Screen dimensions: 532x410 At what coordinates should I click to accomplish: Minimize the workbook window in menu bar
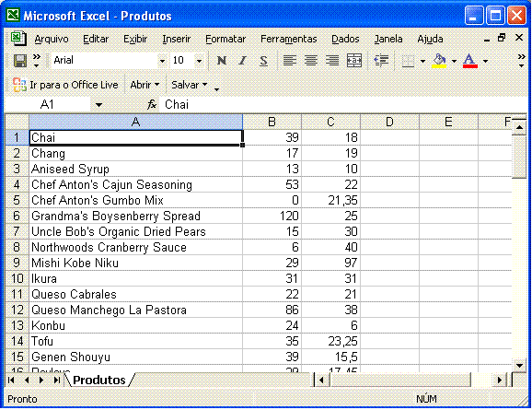487,41
